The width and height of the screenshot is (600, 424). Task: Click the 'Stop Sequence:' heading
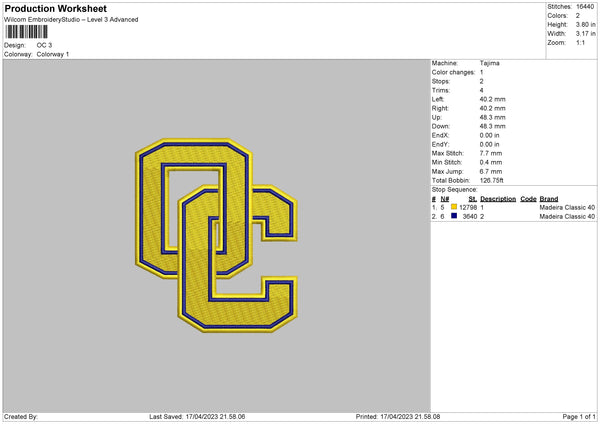click(x=455, y=189)
